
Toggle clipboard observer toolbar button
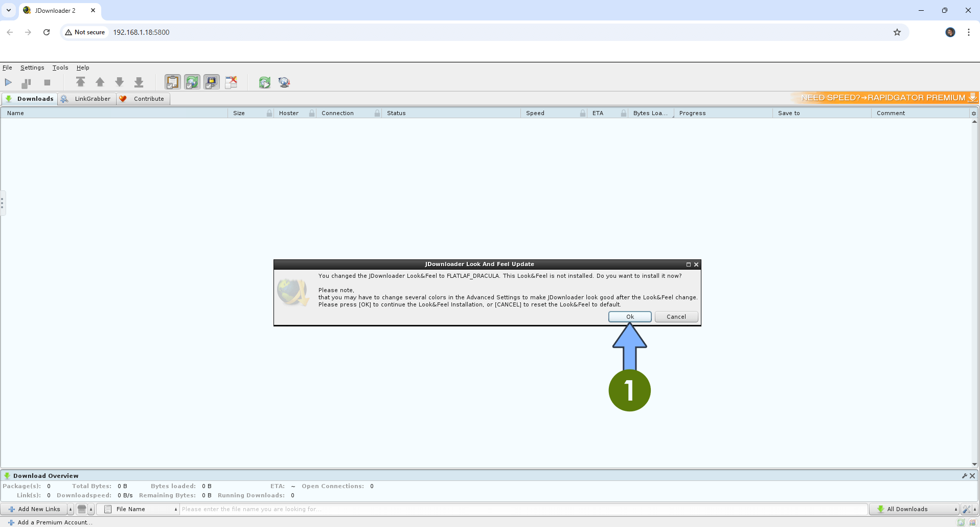pyautogui.click(x=173, y=82)
